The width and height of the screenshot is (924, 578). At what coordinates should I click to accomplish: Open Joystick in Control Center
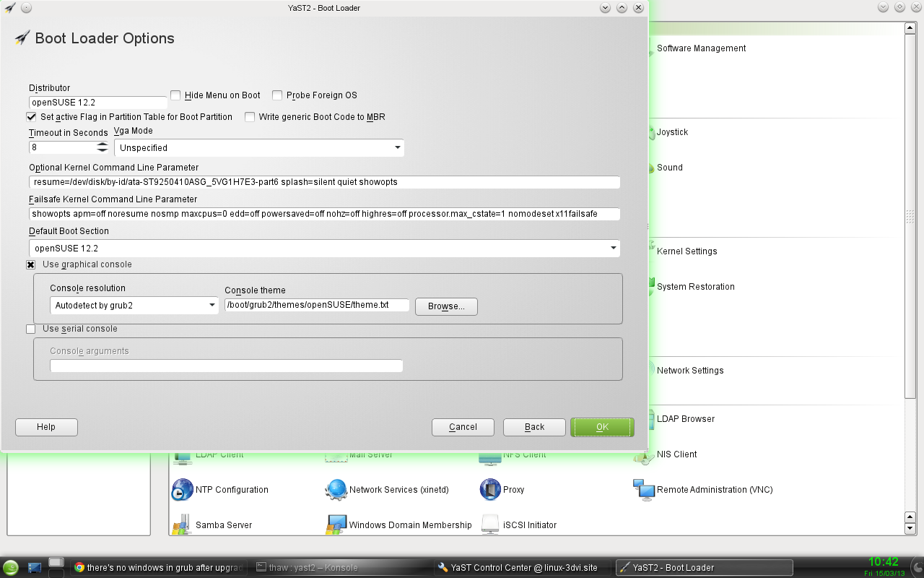coord(672,132)
